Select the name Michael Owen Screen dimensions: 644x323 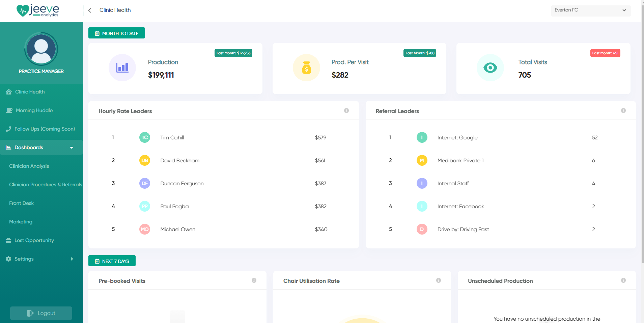click(x=178, y=229)
